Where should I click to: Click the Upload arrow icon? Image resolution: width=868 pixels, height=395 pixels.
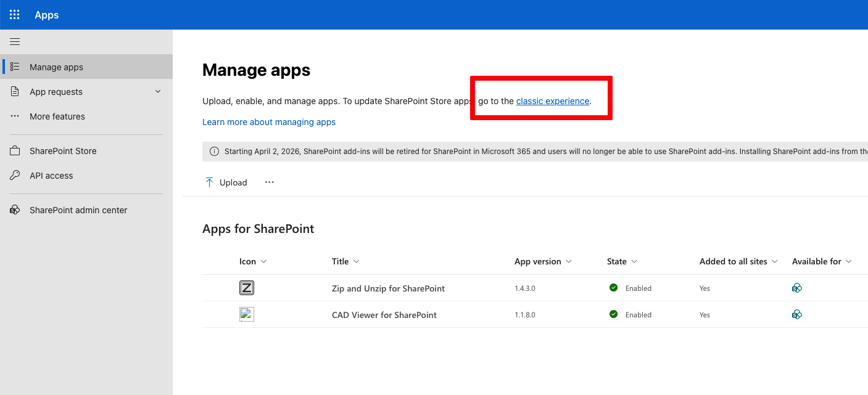(x=210, y=182)
